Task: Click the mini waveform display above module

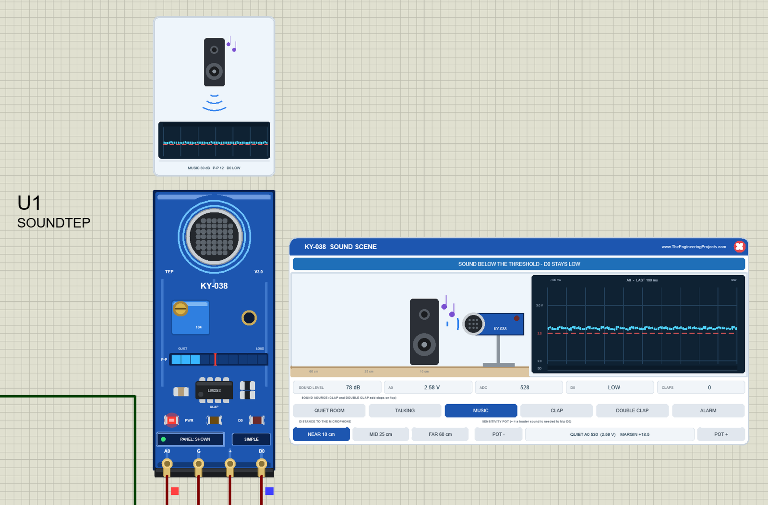Action: [214, 141]
